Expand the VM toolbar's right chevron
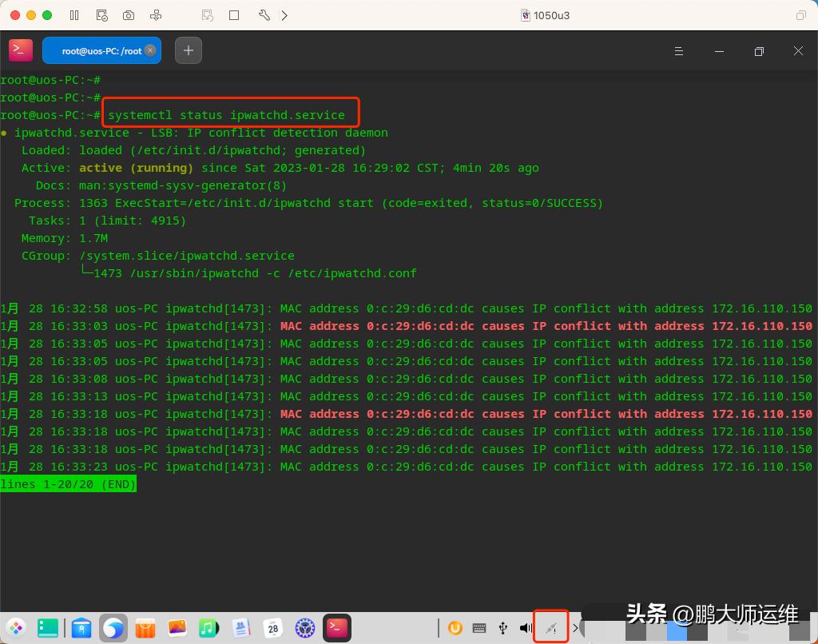Image resolution: width=818 pixels, height=644 pixels. (285, 15)
